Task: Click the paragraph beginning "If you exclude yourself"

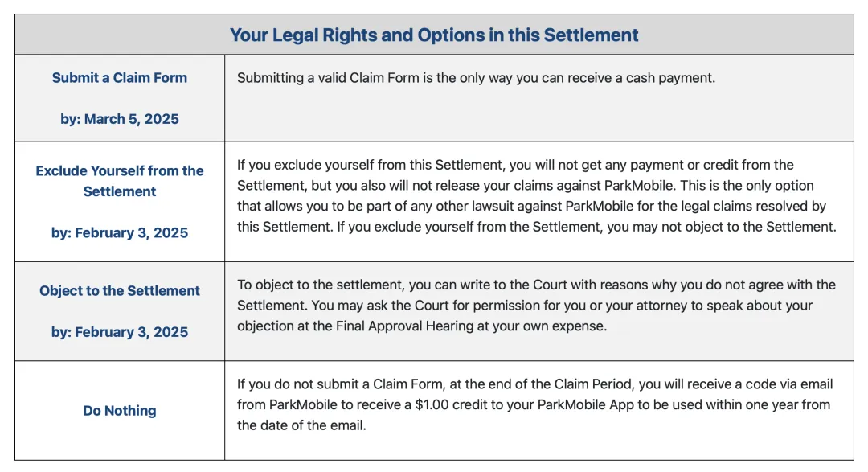Action: pos(536,195)
